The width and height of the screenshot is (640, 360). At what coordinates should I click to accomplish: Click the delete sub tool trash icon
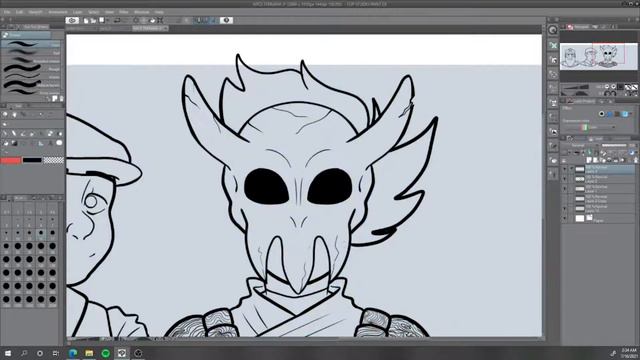(x=61, y=98)
